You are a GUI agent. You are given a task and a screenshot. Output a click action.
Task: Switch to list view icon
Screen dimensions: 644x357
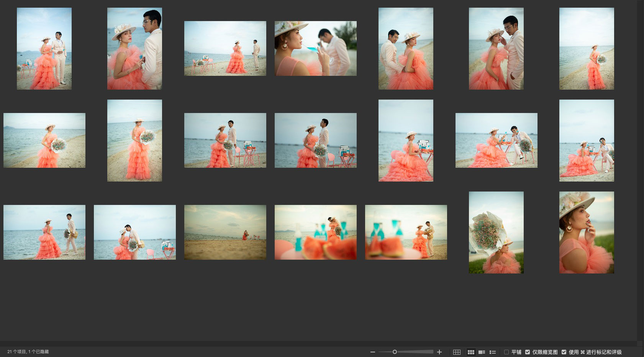click(x=493, y=352)
